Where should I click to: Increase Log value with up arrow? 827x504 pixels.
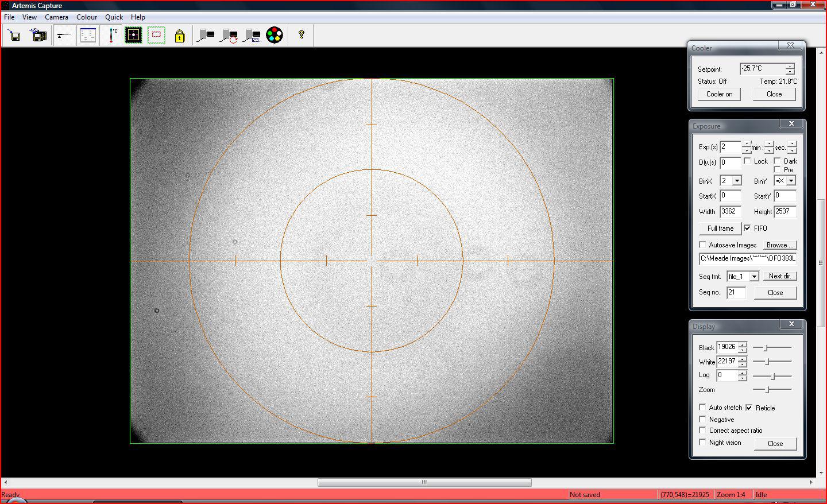(x=743, y=373)
